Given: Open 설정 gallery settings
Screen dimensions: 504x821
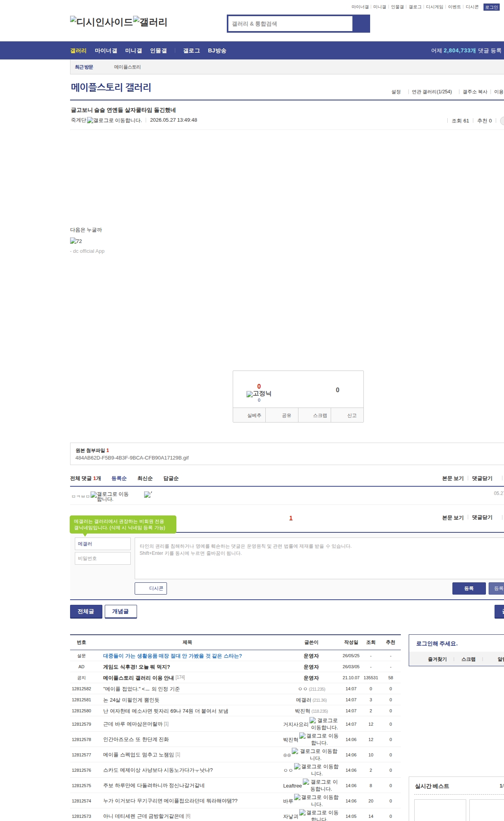Looking at the screenshot, I should (x=396, y=92).
